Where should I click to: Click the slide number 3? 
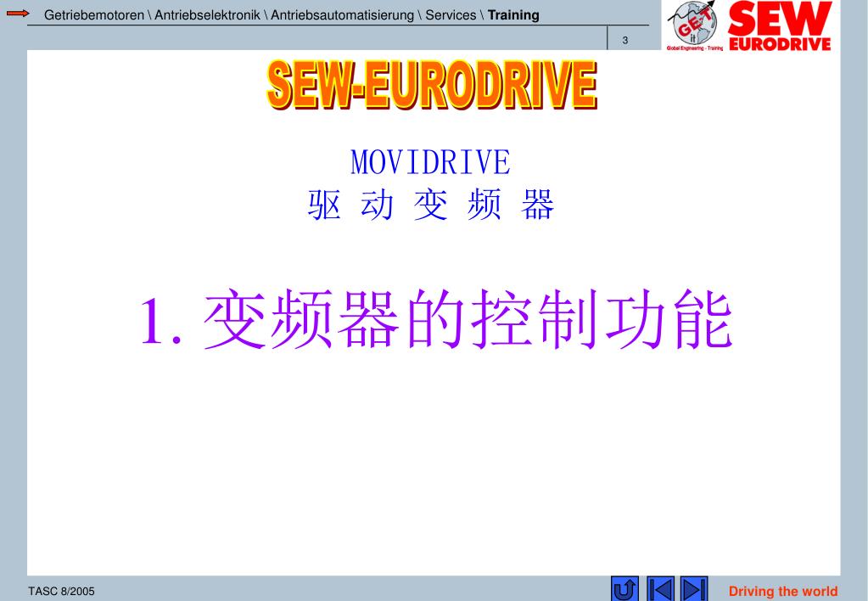tap(625, 41)
